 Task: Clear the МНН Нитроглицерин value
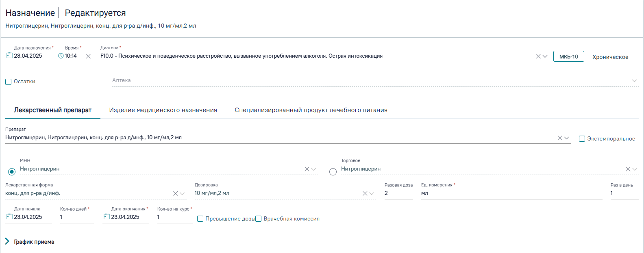click(x=307, y=169)
